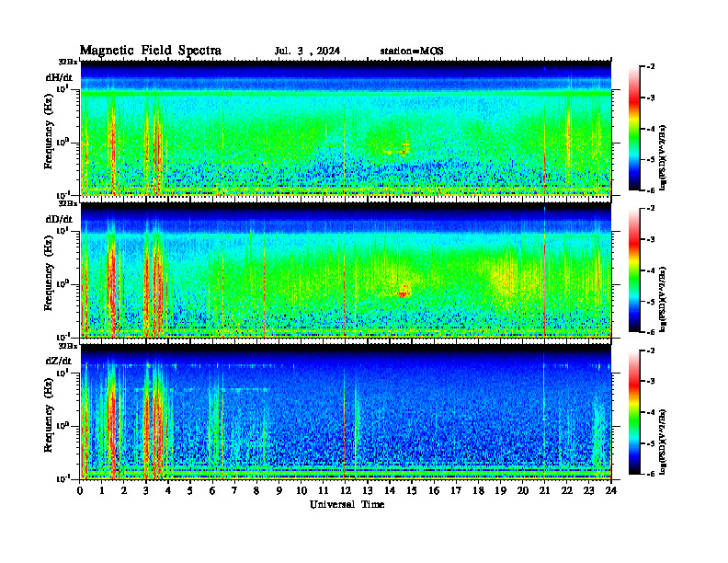
Task: Click hour 0 on the Universal Time axis
Action: coord(80,491)
